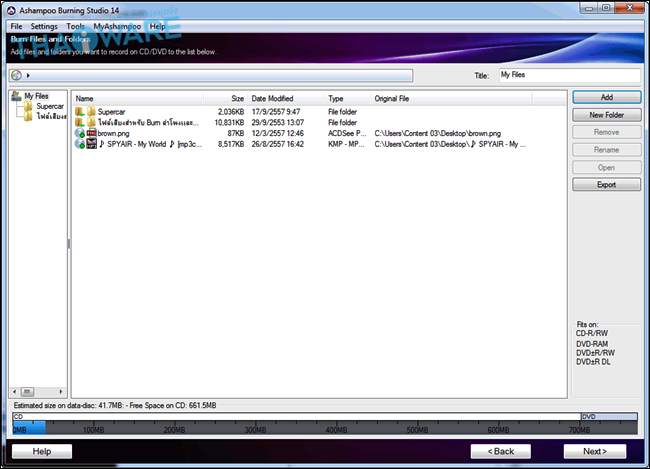Sort by Size column header

[x=226, y=99]
